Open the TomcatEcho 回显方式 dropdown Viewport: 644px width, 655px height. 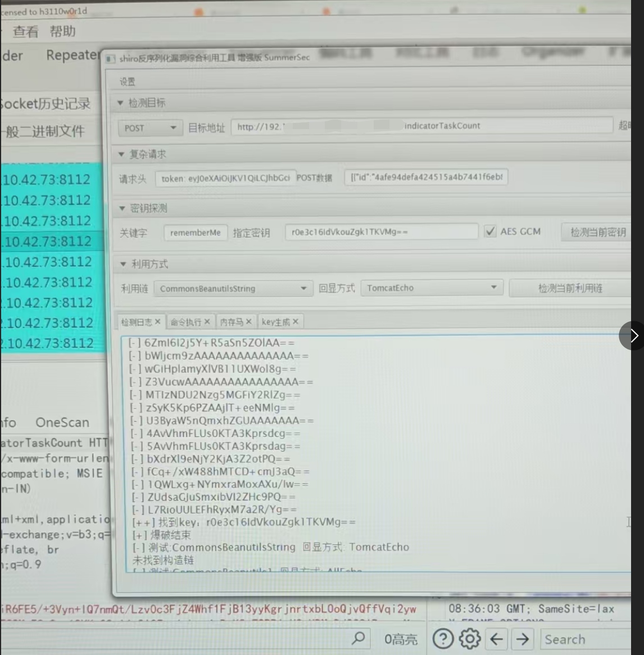tap(432, 288)
